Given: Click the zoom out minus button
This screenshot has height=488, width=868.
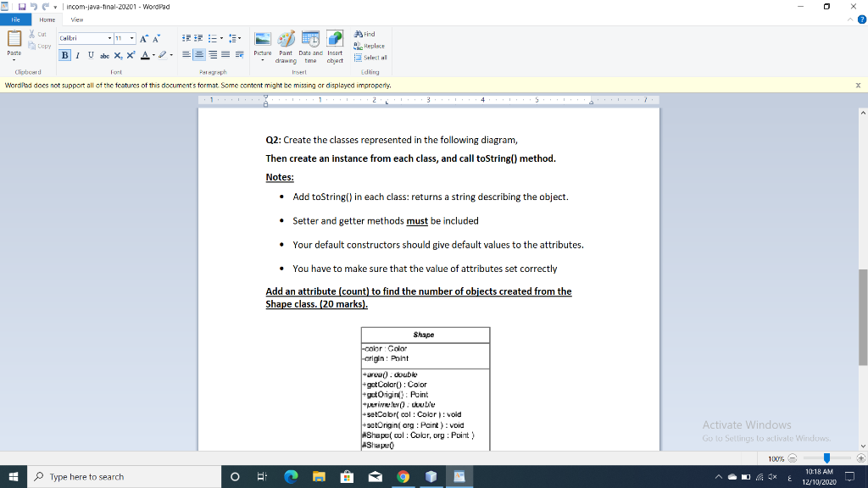Looking at the screenshot, I should [793, 458].
